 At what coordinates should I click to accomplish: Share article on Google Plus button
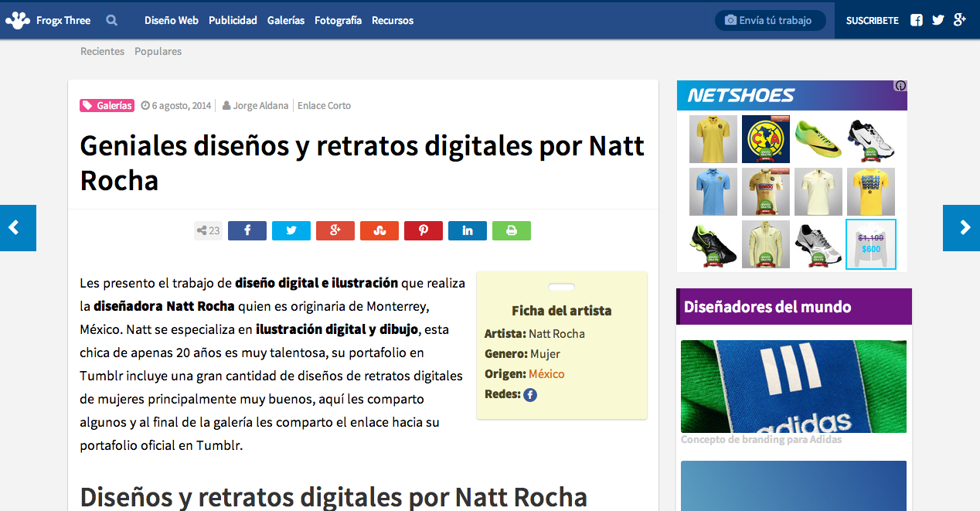click(335, 230)
